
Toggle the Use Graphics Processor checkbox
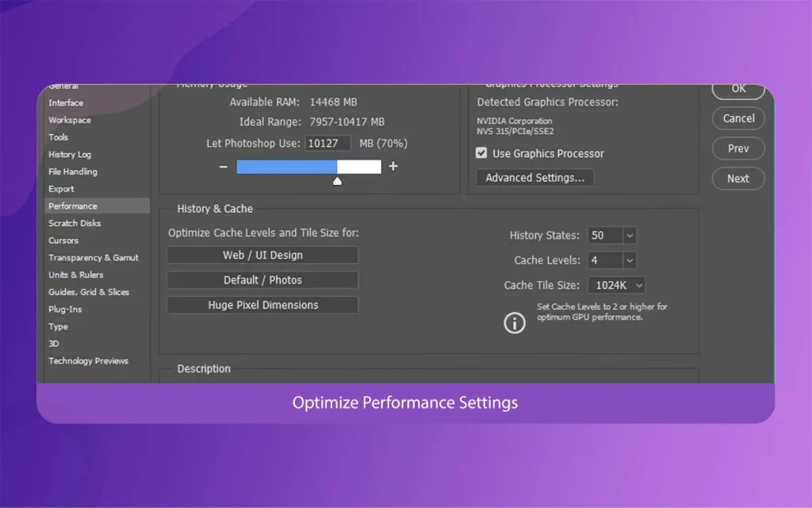coord(481,153)
